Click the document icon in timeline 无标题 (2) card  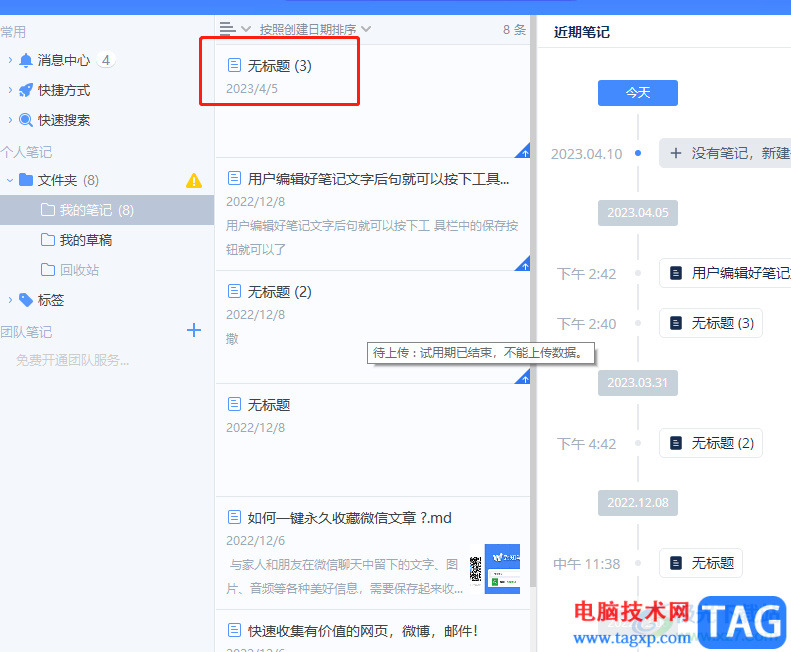coord(676,443)
